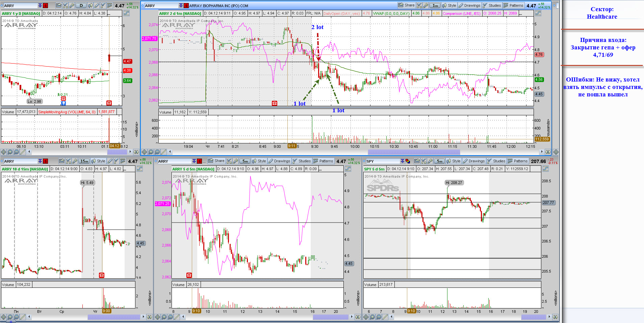644x323 pixels.
Task: Open symbol dropdown arrow on SPY chart
Action: click(x=402, y=161)
